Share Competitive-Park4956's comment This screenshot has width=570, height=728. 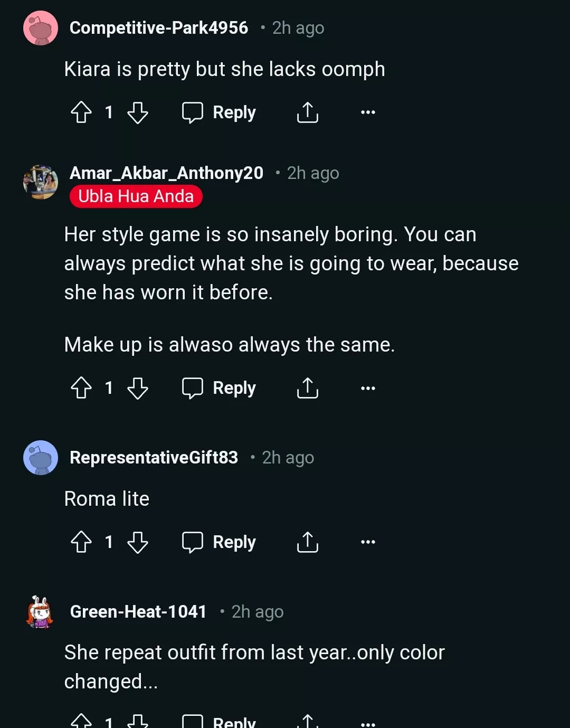(x=307, y=112)
